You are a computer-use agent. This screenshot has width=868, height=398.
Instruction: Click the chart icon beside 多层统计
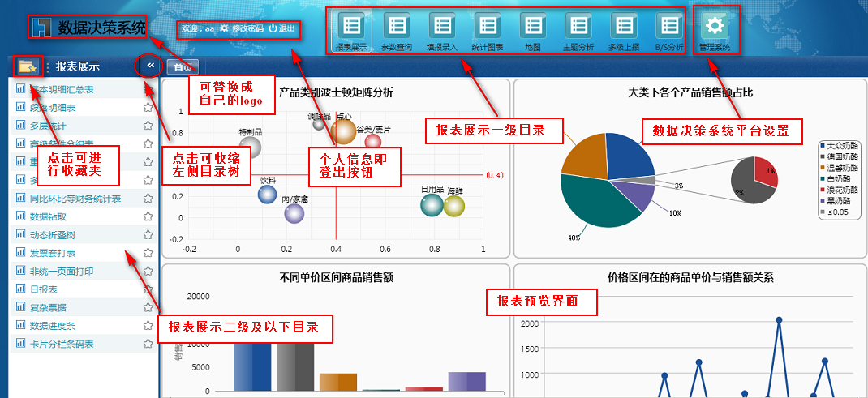pyautogui.click(x=21, y=126)
